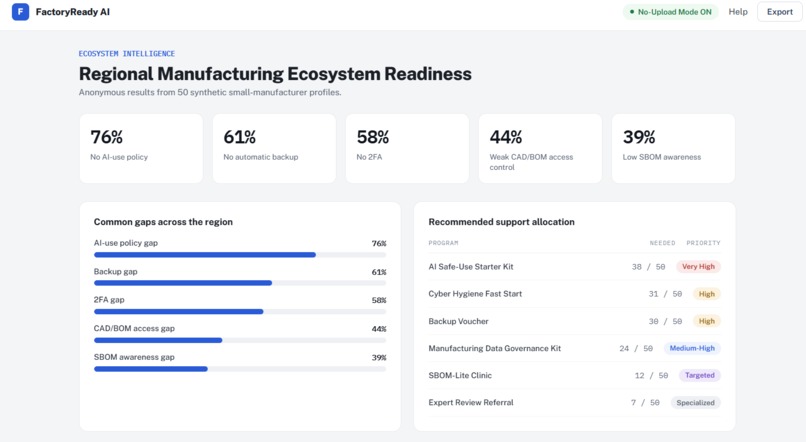Image resolution: width=806 pixels, height=442 pixels.
Task: Click the 76% value beside AI-use policy gap
Action: pos(379,244)
